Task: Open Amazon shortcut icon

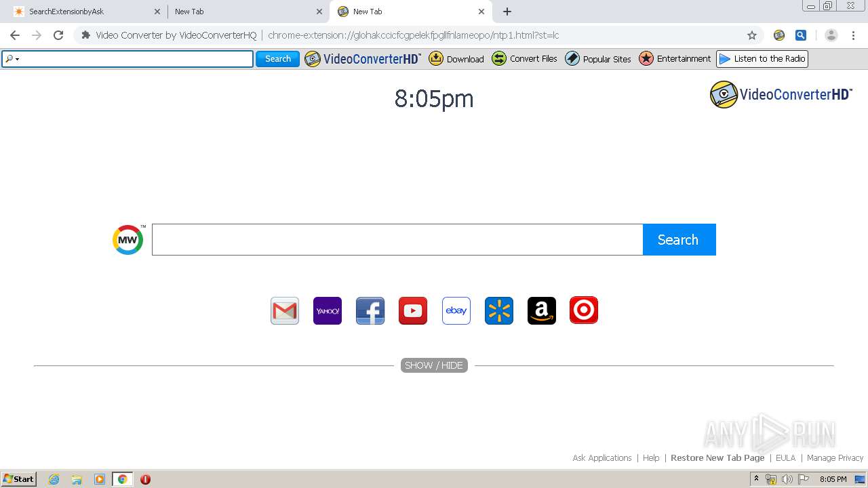Action: point(542,310)
